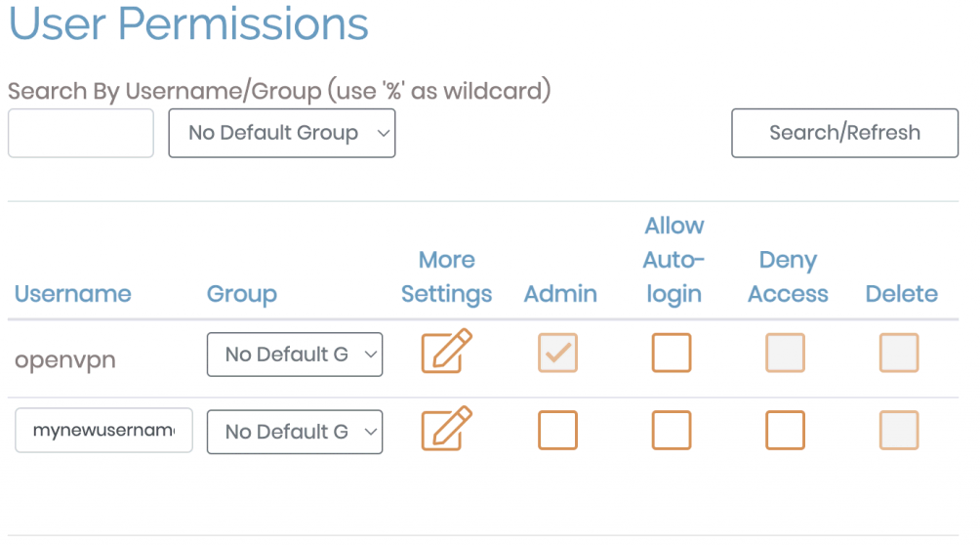Check Deny Access for openvpn user
The height and width of the screenshot is (545, 980).
tap(785, 353)
